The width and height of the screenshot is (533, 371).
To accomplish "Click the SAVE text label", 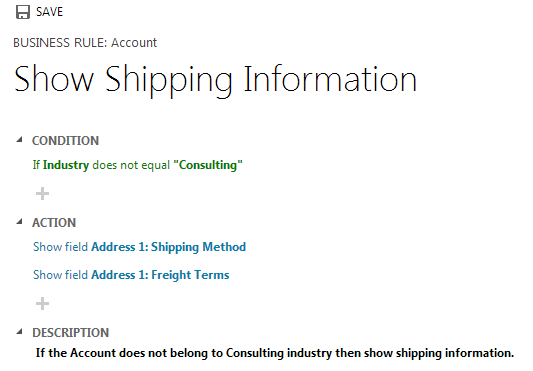I will [x=49, y=12].
